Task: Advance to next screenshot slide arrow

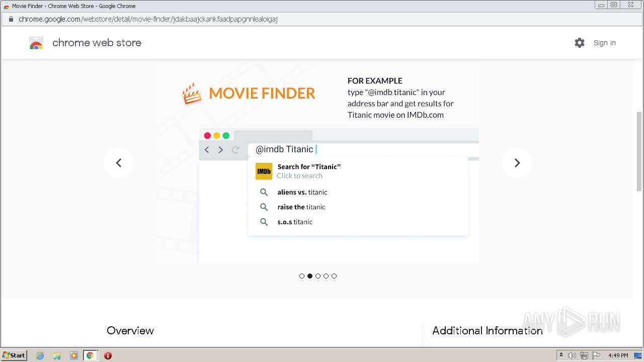Action: (x=517, y=163)
